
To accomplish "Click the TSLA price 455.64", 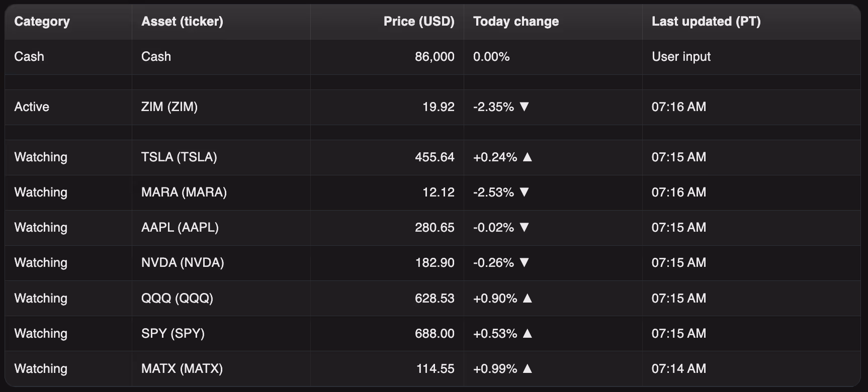I will point(435,157).
